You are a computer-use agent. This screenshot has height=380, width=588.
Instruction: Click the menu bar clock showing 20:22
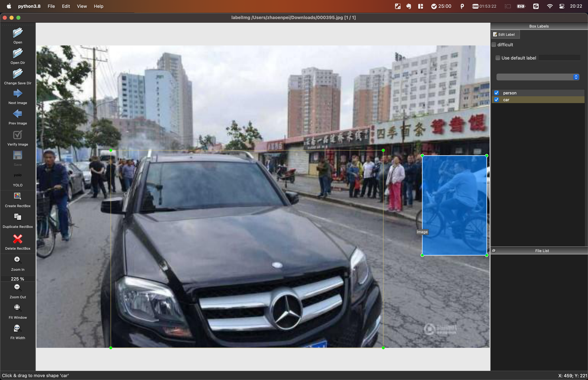point(576,6)
